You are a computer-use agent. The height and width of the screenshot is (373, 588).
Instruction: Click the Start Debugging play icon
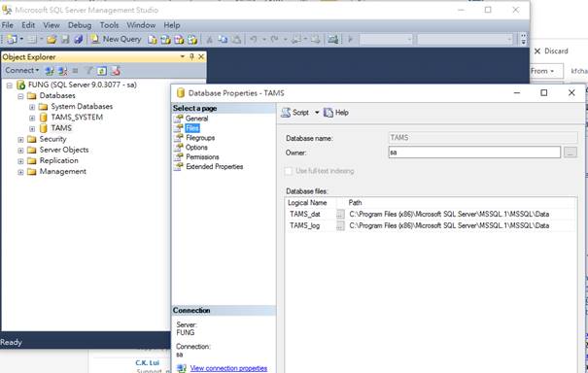(x=351, y=39)
